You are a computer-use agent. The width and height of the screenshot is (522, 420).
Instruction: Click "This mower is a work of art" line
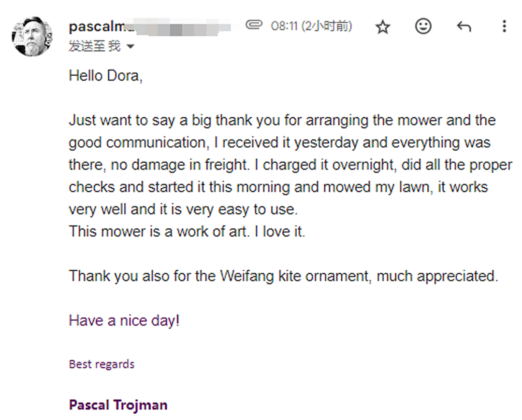[187, 232]
